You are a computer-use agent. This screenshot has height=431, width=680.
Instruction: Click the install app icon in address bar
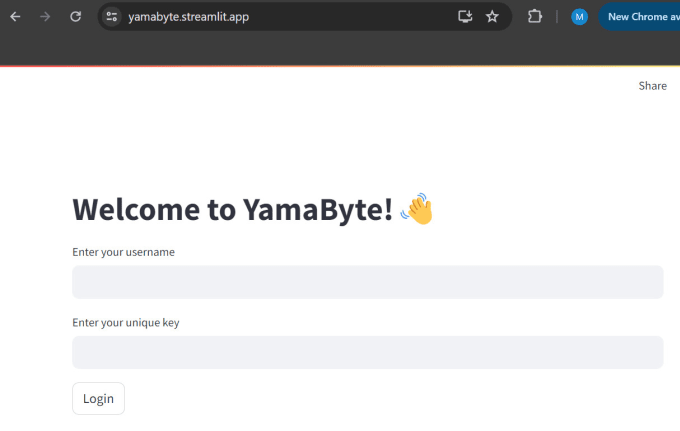click(x=465, y=17)
